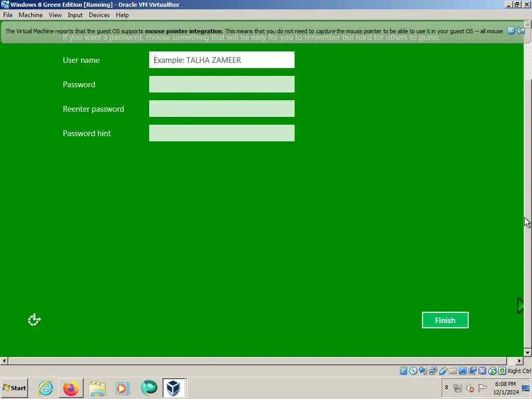The image size is (532, 399).
Task: Click the Ease of Access icon
Action: (x=34, y=320)
